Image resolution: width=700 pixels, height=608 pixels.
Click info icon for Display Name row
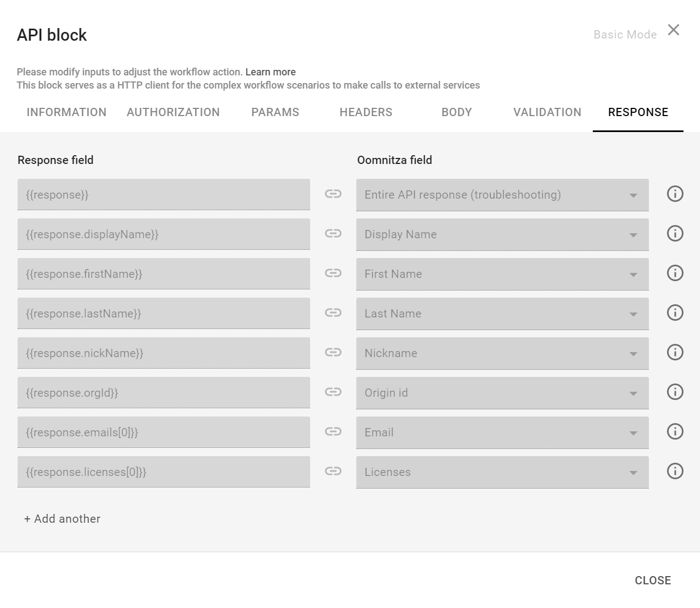(x=675, y=234)
